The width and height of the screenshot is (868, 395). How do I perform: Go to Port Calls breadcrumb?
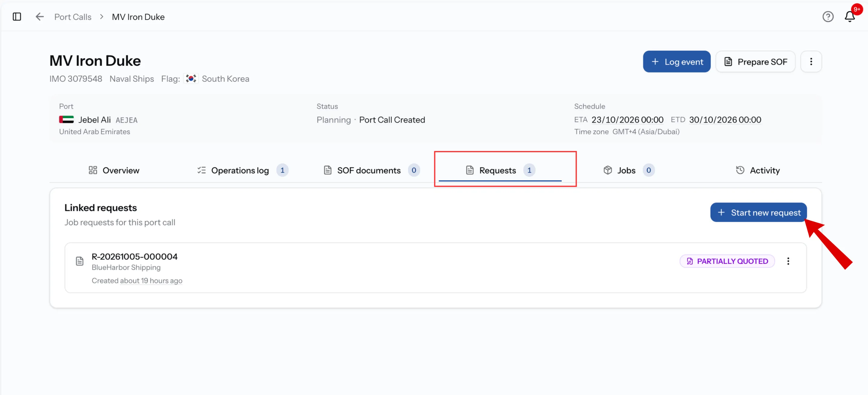point(73,17)
